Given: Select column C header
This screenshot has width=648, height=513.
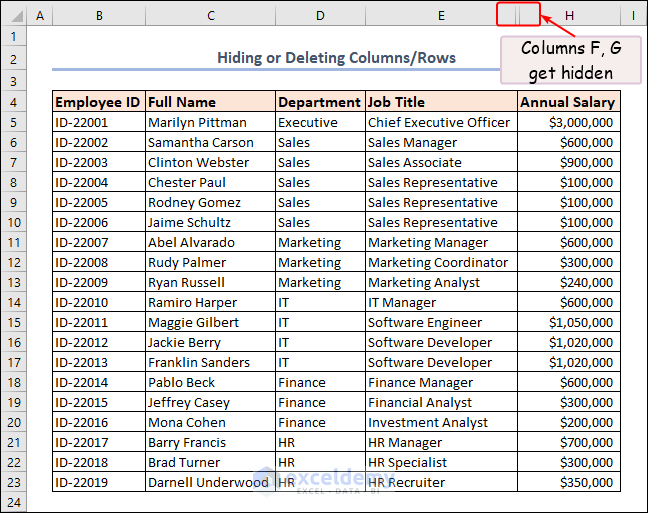Looking at the screenshot, I should coord(210,15).
